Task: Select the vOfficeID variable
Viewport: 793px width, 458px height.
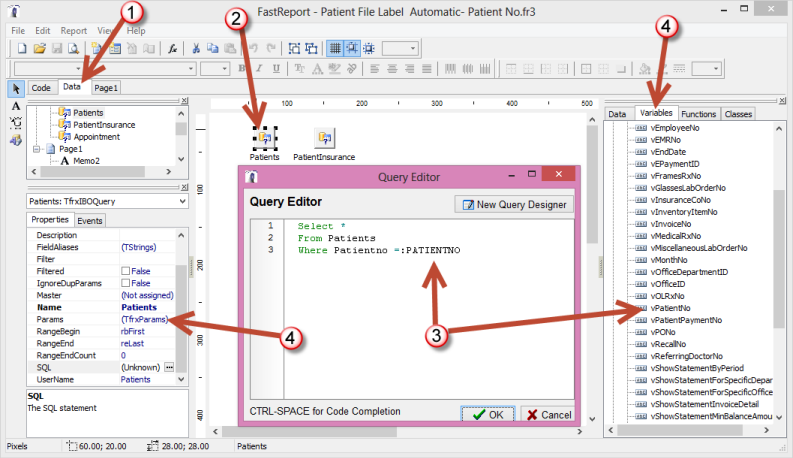Action: 668,284
